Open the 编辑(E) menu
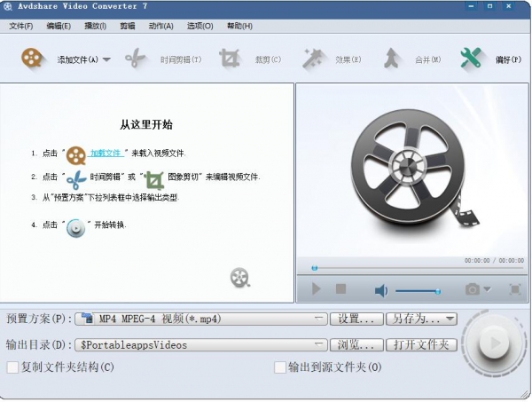Image resolution: width=532 pixels, height=402 pixels. [59, 26]
